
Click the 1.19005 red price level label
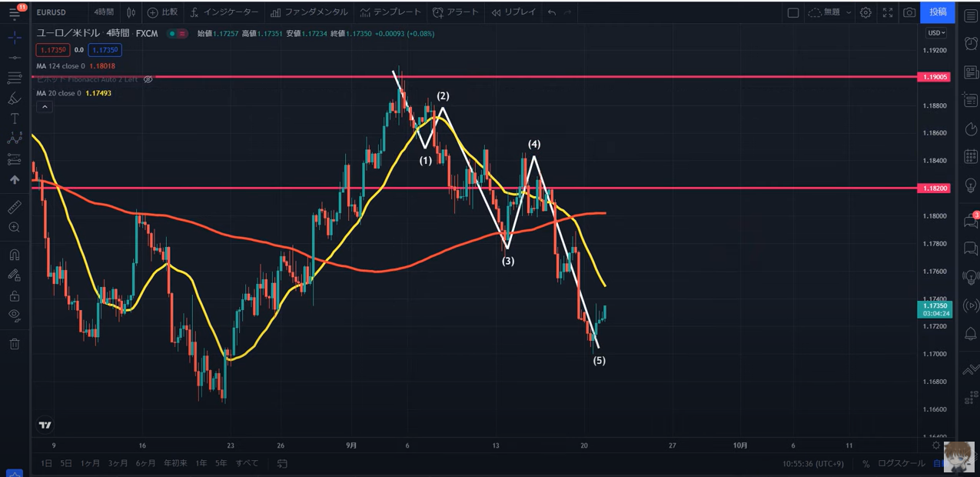coord(935,77)
